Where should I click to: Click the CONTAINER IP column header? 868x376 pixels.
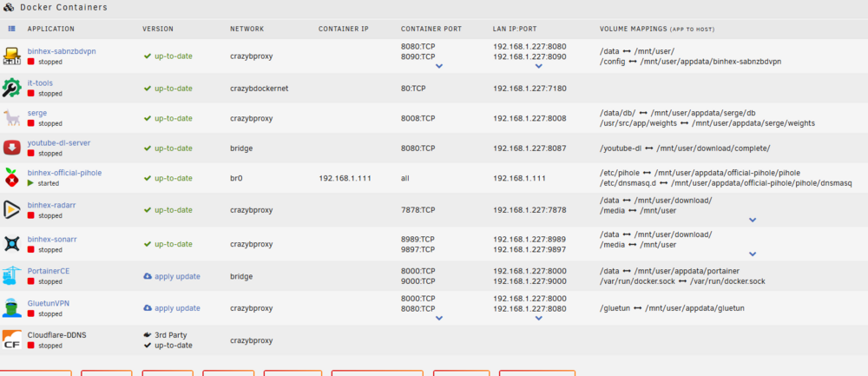[x=344, y=29]
